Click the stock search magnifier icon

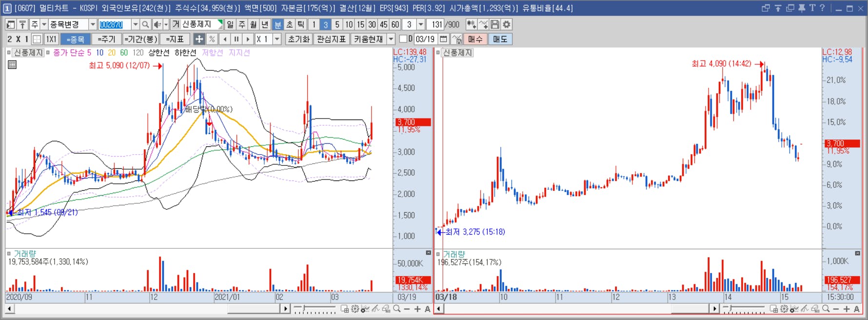point(145,24)
